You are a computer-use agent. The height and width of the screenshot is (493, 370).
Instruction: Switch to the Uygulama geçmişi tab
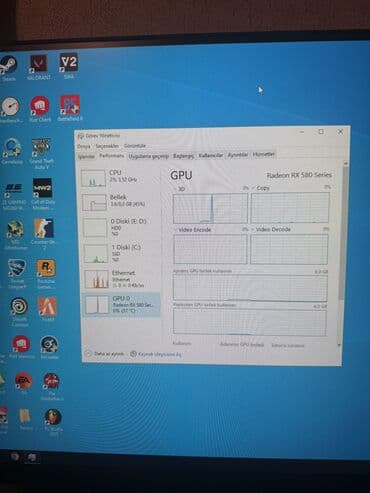149,156
